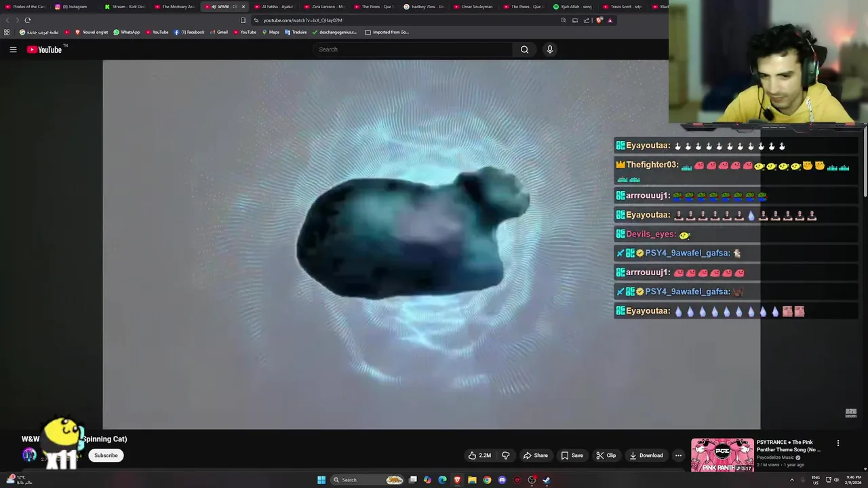Image resolution: width=868 pixels, height=488 pixels.
Task: Click the Windows taskbar Search box
Action: click(368, 480)
